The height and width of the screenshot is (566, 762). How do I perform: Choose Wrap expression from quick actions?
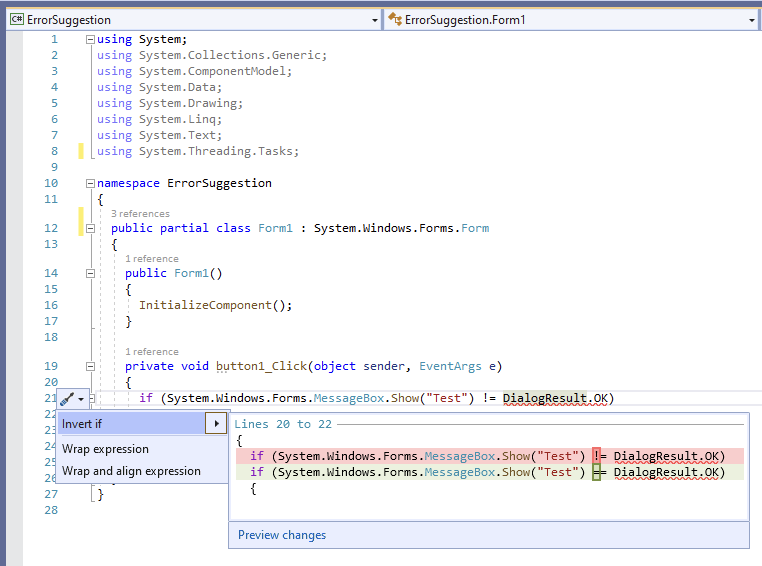pyautogui.click(x=105, y=449)
